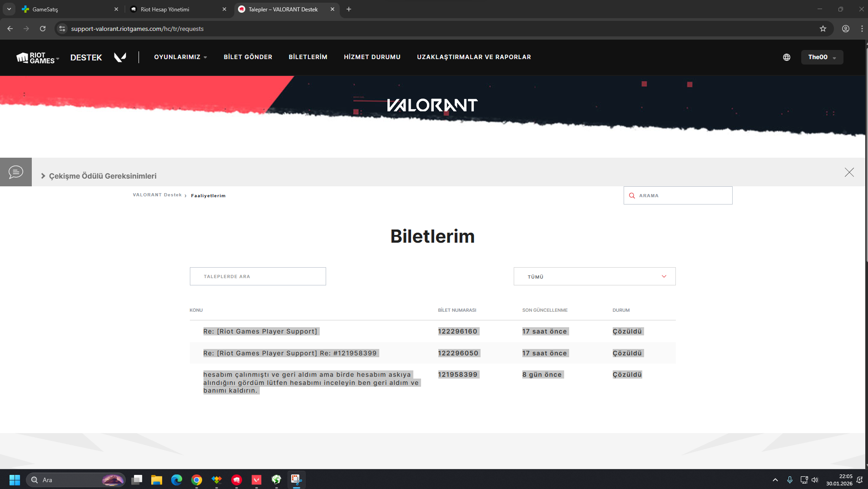The image size is (868, 489).
Task: Open Hizmet Durumu page
Action: pyautogui.click(x=372, y=57)
